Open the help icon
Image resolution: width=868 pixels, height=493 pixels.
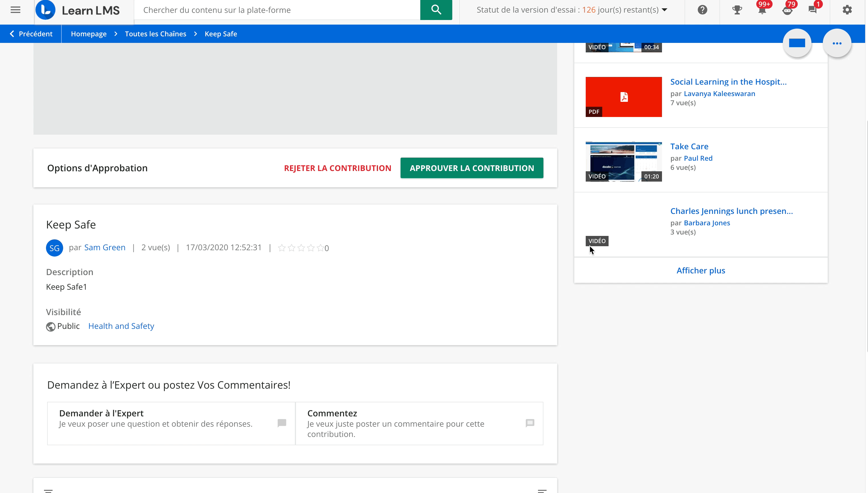tap(703, 10)
